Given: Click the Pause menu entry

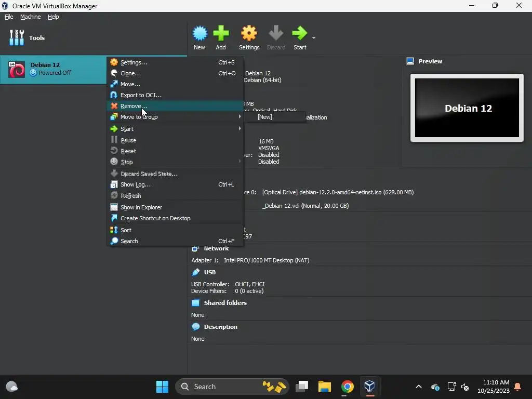Looking at the screenshot, I should [x=176, y=140].
